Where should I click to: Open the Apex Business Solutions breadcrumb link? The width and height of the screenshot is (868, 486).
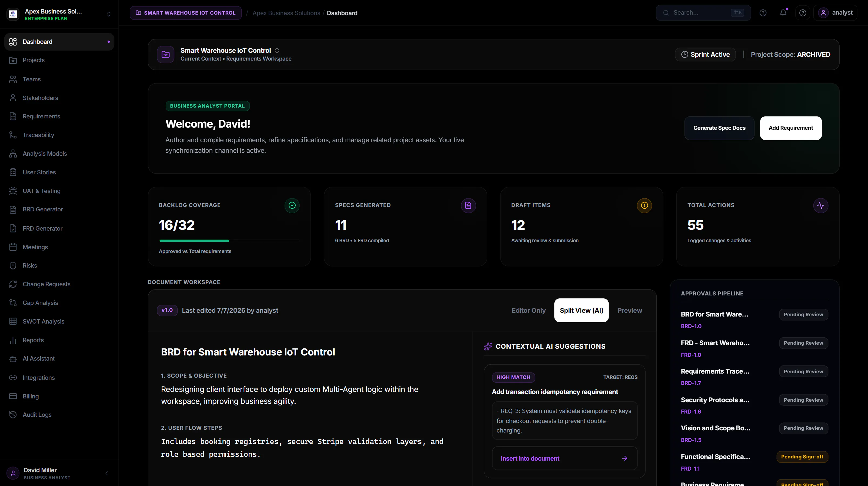click(x=286, y=13)
